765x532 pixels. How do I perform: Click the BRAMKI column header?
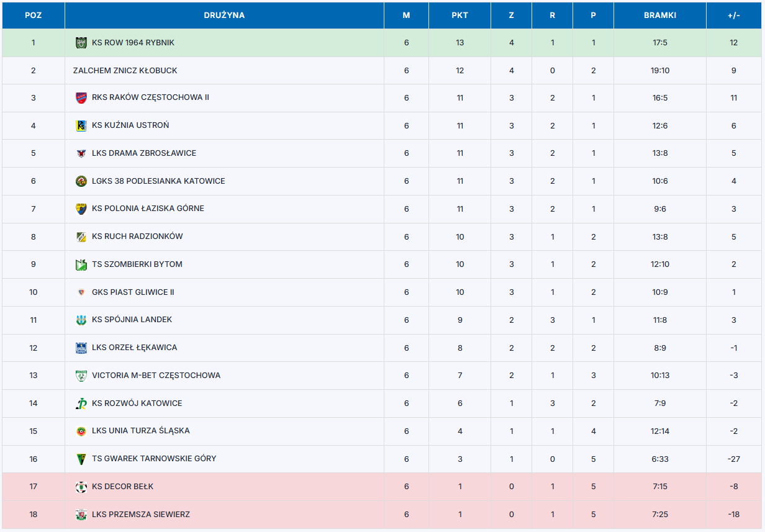[x=660, y=16]
